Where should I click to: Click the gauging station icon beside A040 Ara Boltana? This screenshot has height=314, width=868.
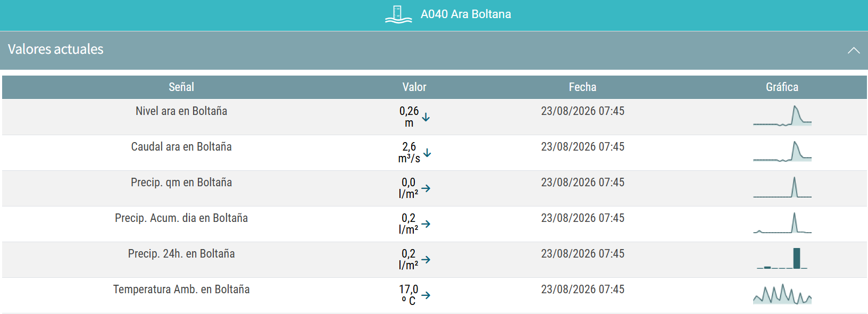[x=398, y=14]
